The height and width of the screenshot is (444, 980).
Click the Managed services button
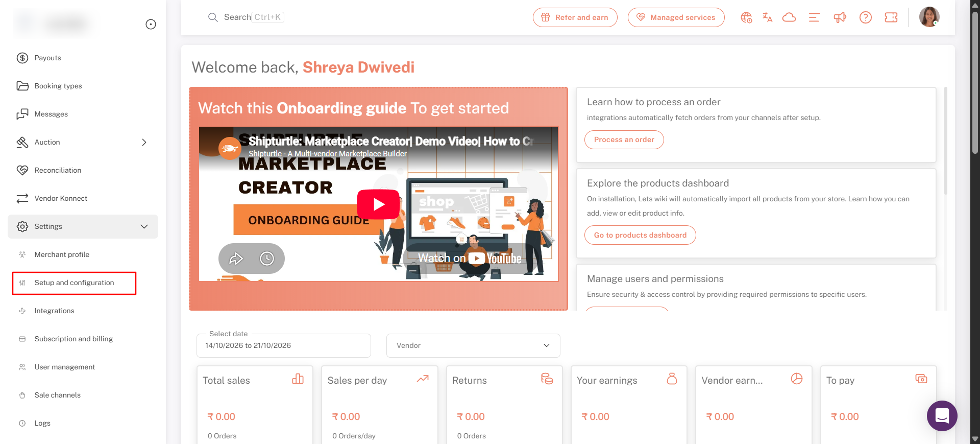click(676, 17)
